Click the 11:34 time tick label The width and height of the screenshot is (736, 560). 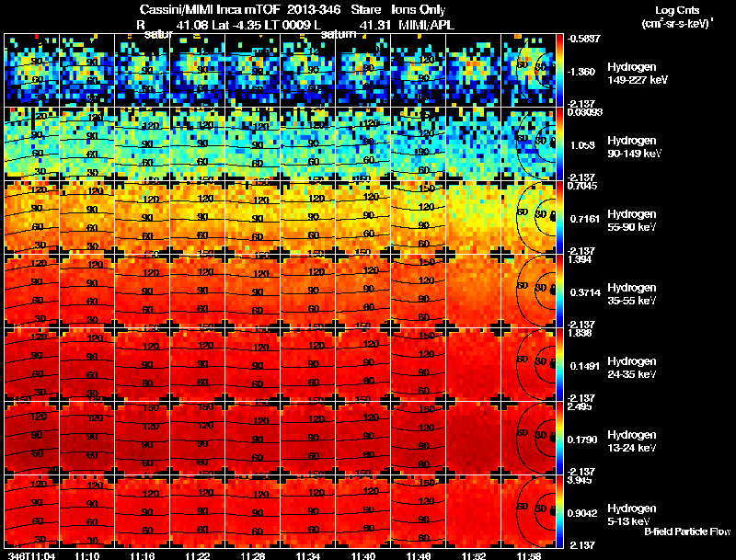click(x=308, y=554)
